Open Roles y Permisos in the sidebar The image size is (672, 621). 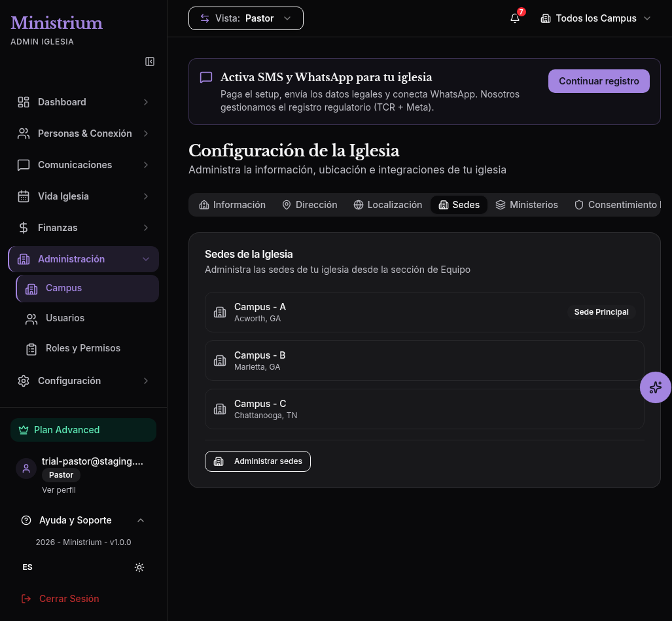click(x=88, y=348)
